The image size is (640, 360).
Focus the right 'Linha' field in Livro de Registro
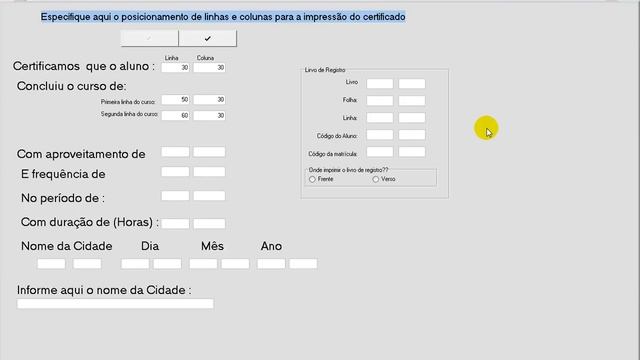coord(412,118)
